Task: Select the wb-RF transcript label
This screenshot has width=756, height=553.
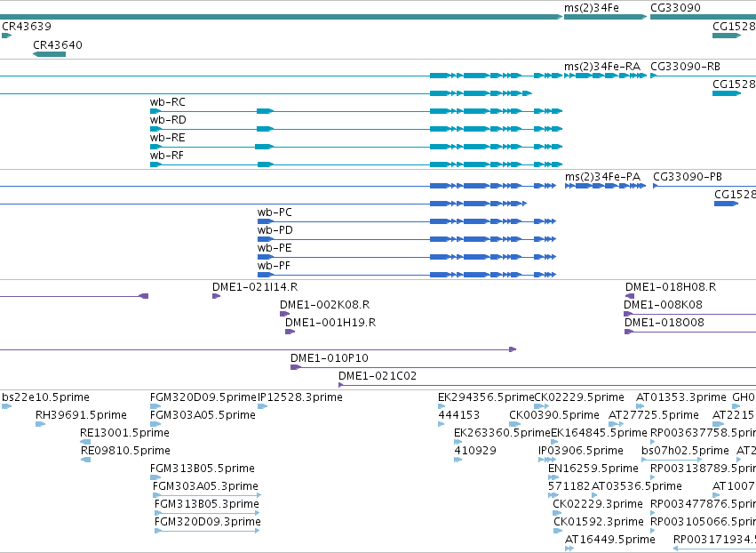Action: coord(167,156)
